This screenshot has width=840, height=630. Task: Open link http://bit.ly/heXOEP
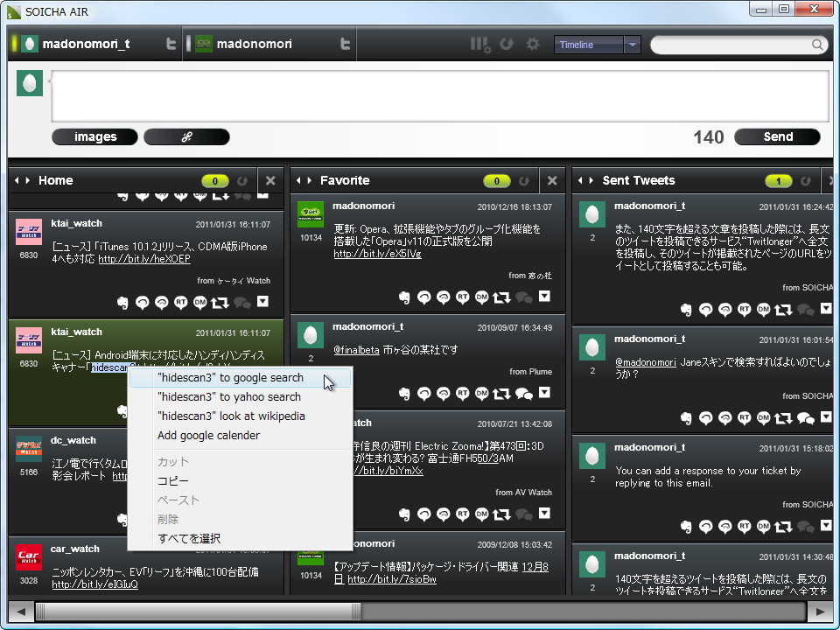tap(144, 259)
